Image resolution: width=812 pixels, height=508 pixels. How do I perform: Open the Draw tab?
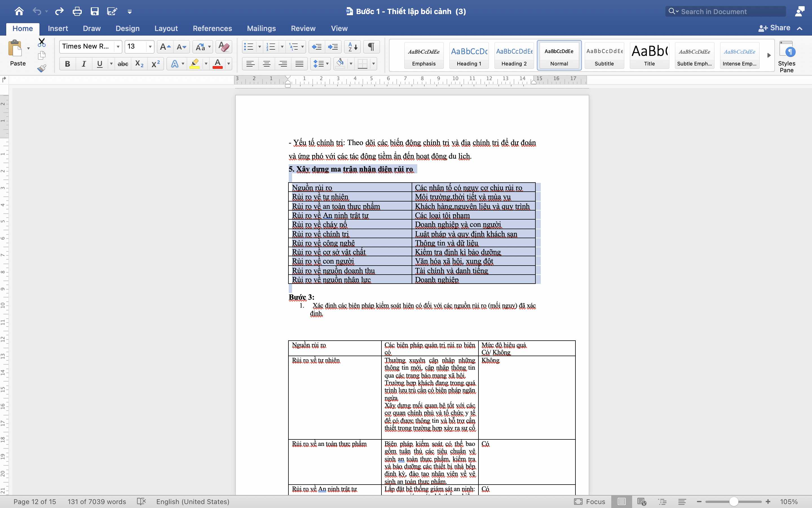(92, 29)
